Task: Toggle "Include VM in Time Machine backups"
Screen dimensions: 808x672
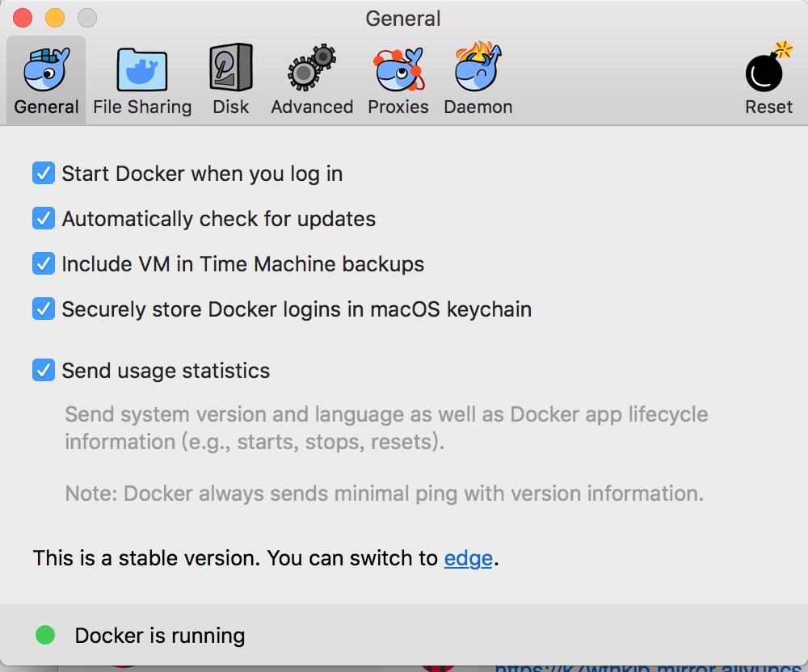Action: (43, 263)
